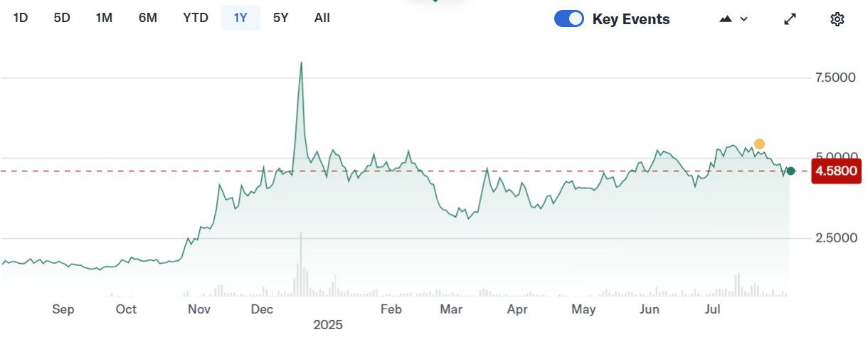
Task: Toggle the Key Events switch
Action: tap(569, 19)
